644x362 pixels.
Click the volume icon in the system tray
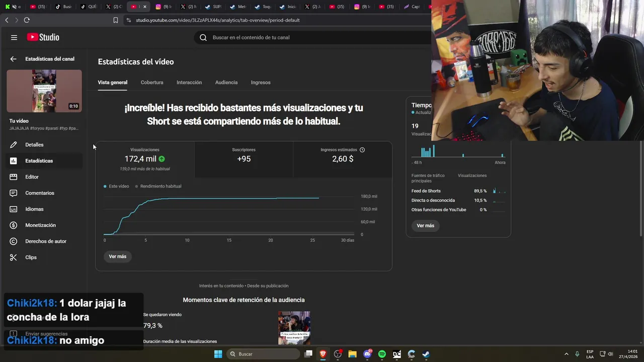[x=610, y=354]
